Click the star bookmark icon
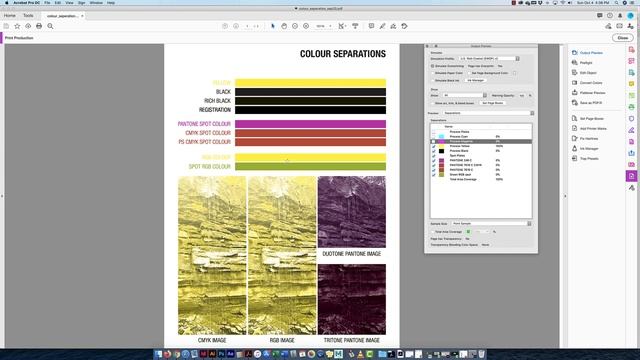640x360 pixels. tap(17, 26)
